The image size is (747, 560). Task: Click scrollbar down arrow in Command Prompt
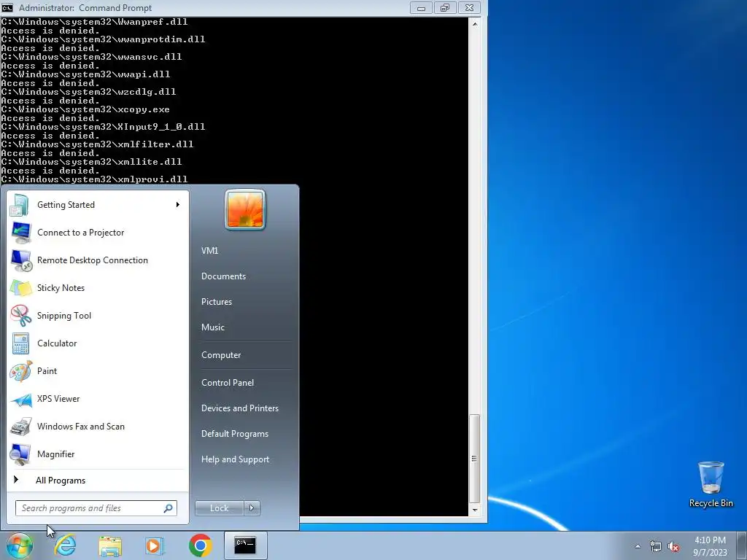click(474, 510)
